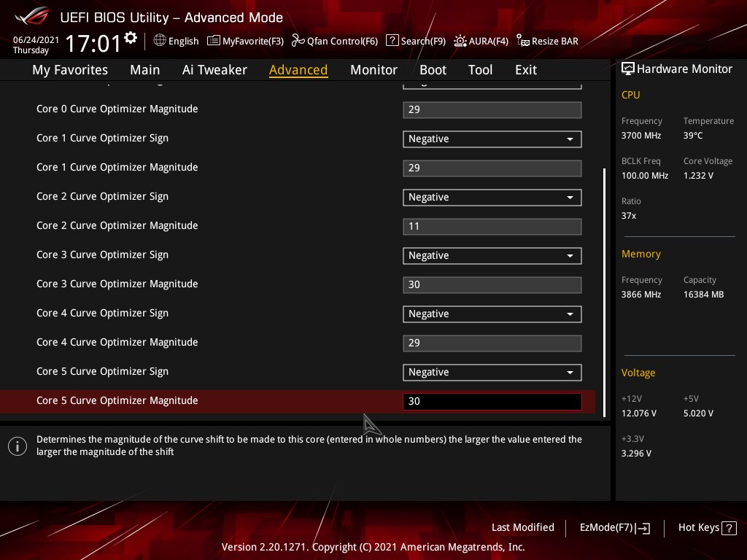Screen dimensions: 747x560
Task: Go to the Monitor tab
Action: coord(373,70)
